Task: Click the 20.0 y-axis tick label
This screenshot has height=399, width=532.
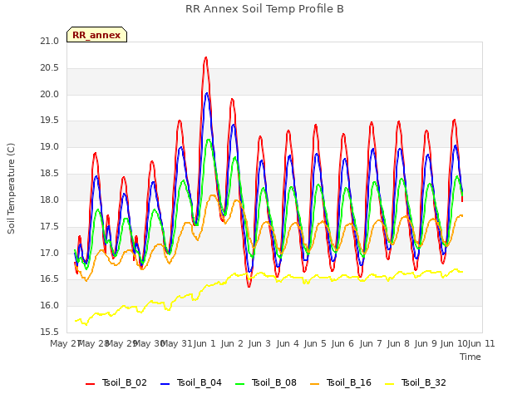Action: click(x=50, y=94)
